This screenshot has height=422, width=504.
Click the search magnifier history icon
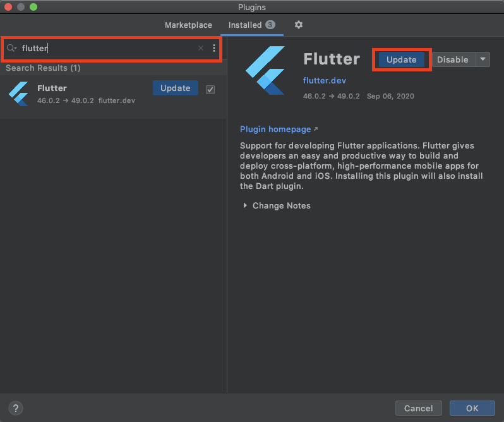click(11, 48)
